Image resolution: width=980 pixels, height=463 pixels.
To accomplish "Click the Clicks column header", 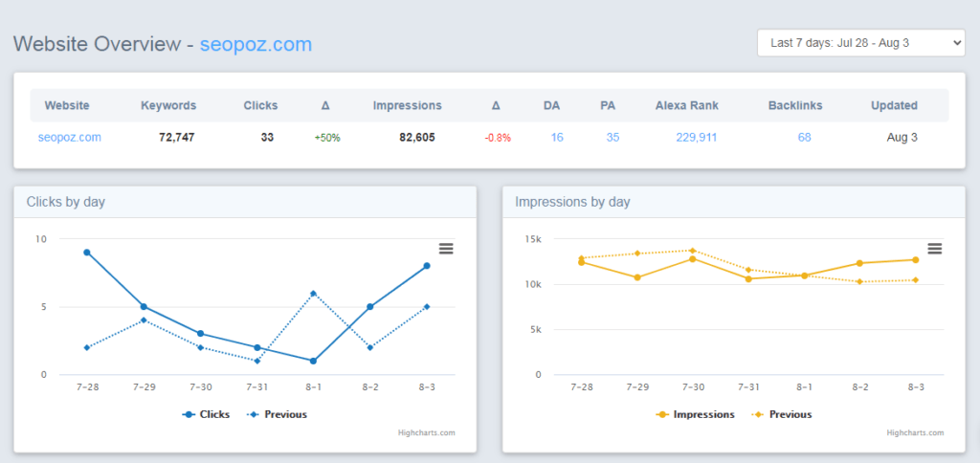I will click(260, 105).
